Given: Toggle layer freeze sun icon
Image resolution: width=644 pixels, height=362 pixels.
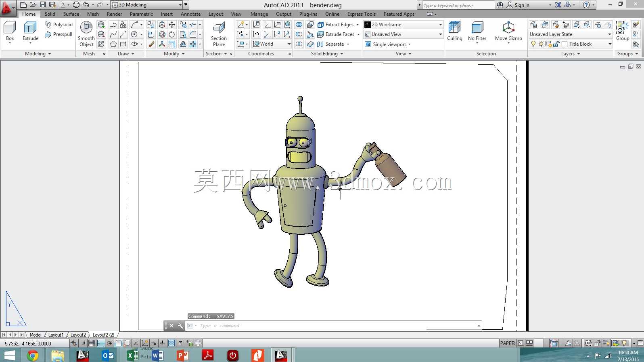Looking at the screenshot, I should (x=541, y=44).
